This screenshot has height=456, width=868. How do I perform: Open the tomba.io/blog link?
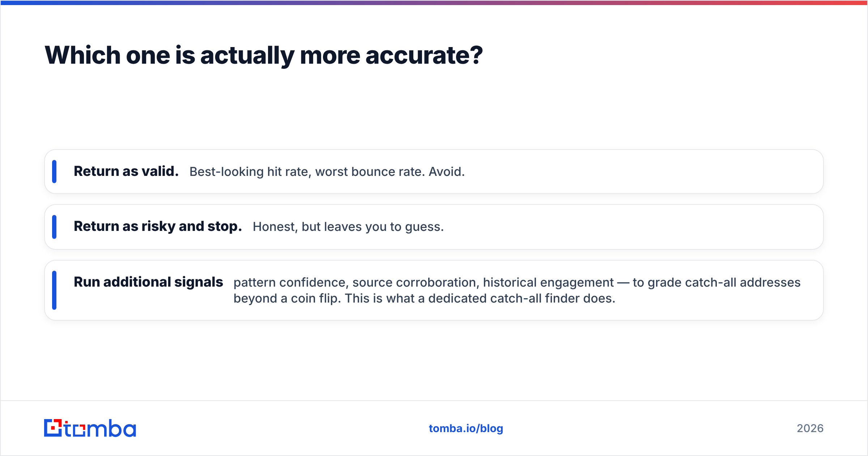tap(466, 428)
